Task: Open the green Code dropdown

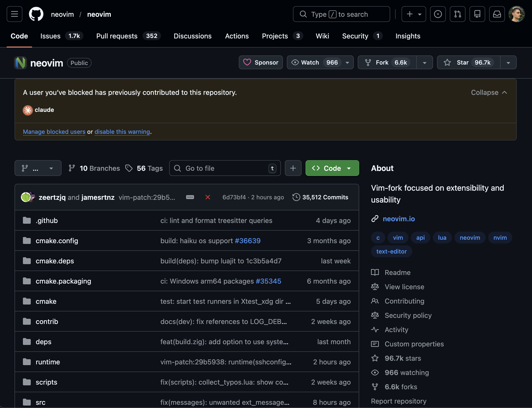Action: click(x=332, y=168)
